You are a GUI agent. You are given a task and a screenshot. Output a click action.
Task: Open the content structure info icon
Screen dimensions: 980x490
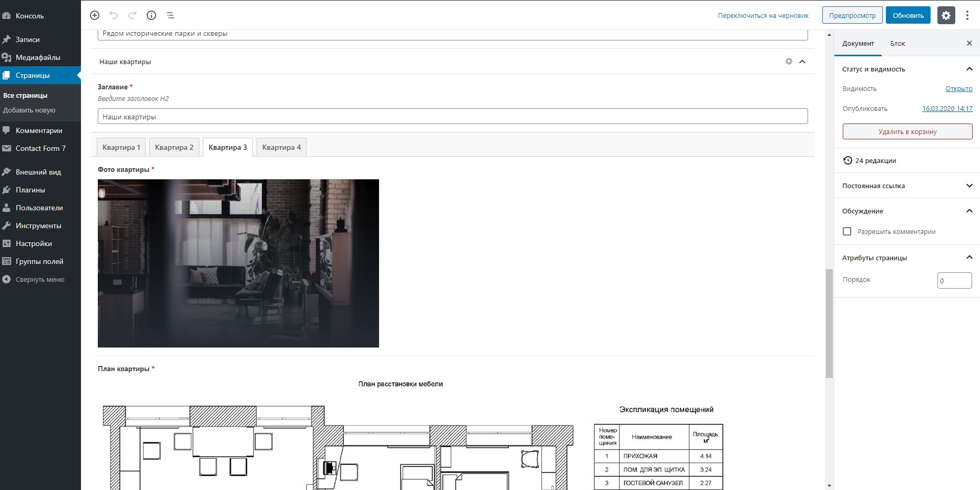[151, 15]
